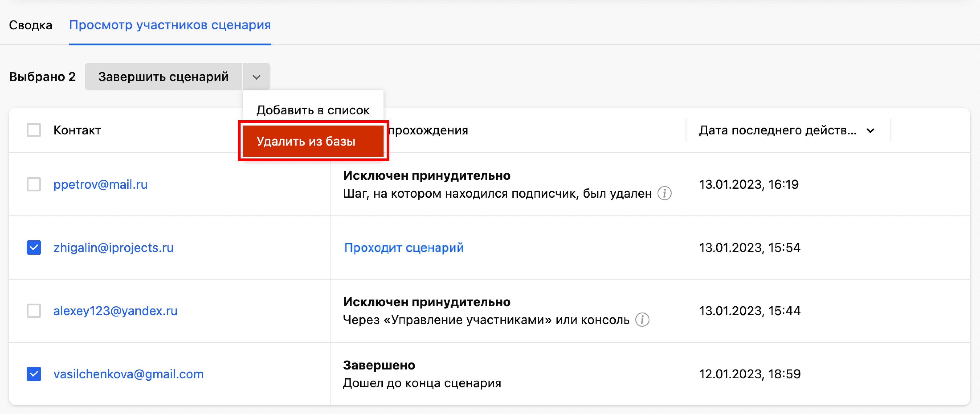
Task: Check the alexey123@yandex.ru row checkbox
Action: click(x=34, y=310)
